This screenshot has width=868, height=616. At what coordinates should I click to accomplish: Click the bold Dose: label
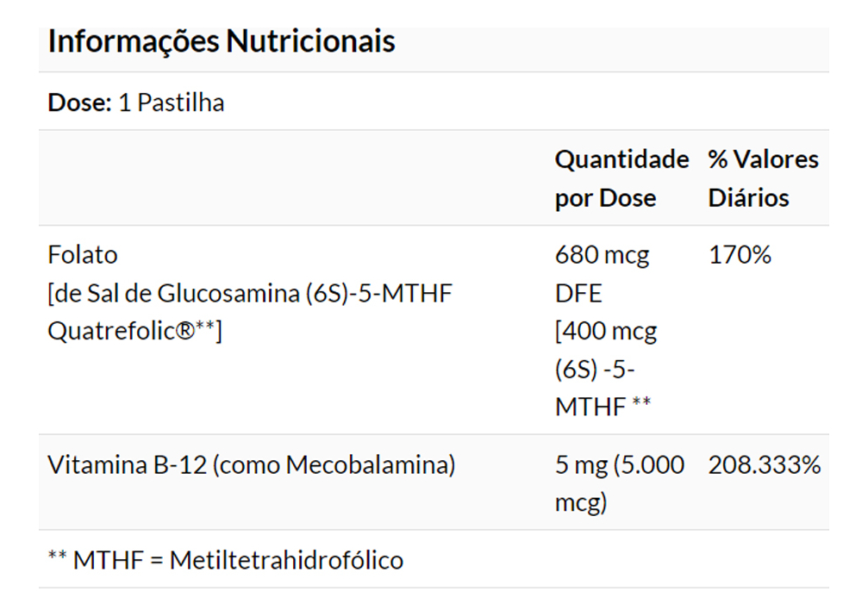(x=79, y=103)
